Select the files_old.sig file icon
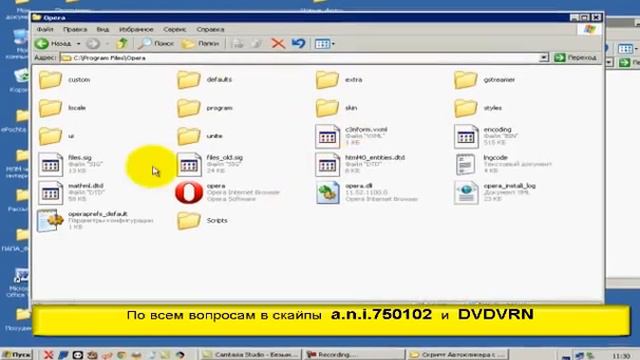 [x=189, y=164]
